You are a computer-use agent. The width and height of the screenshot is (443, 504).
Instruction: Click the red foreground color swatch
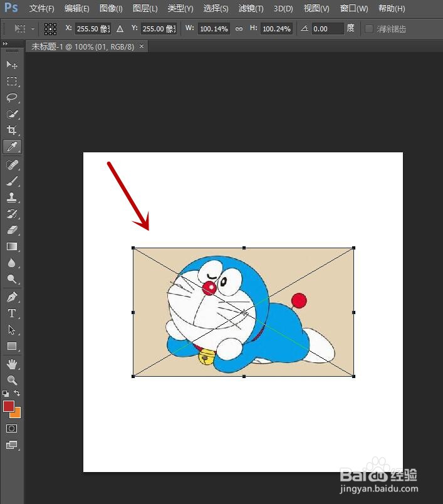8,406
